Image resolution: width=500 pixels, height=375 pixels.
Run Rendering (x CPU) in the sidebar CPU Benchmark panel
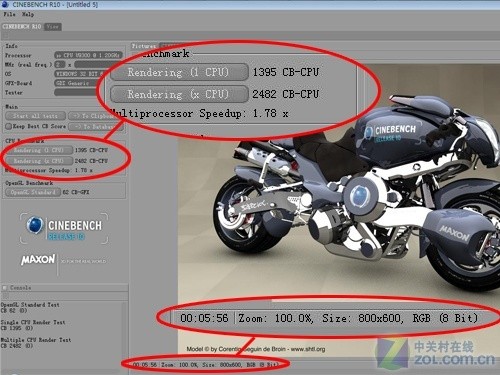point(39,161)
